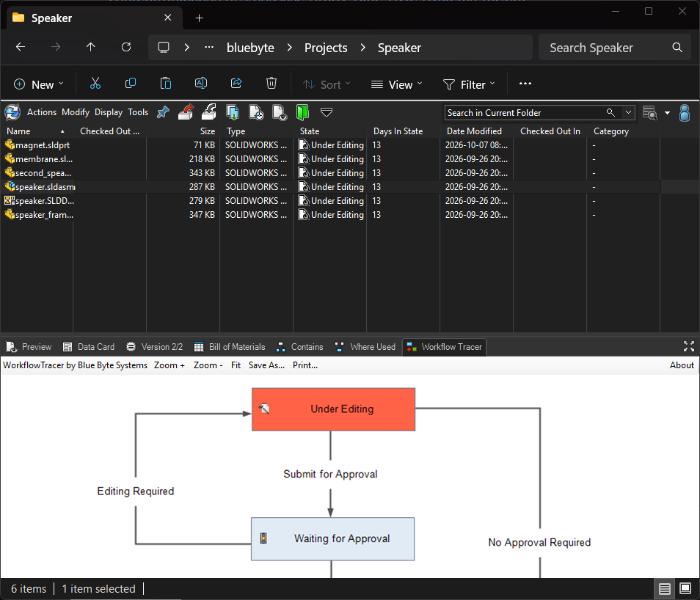The width and height of the screenshot is (700, 600).
Task: Open the Version 2/2 tab
Action: coord(155,347)
